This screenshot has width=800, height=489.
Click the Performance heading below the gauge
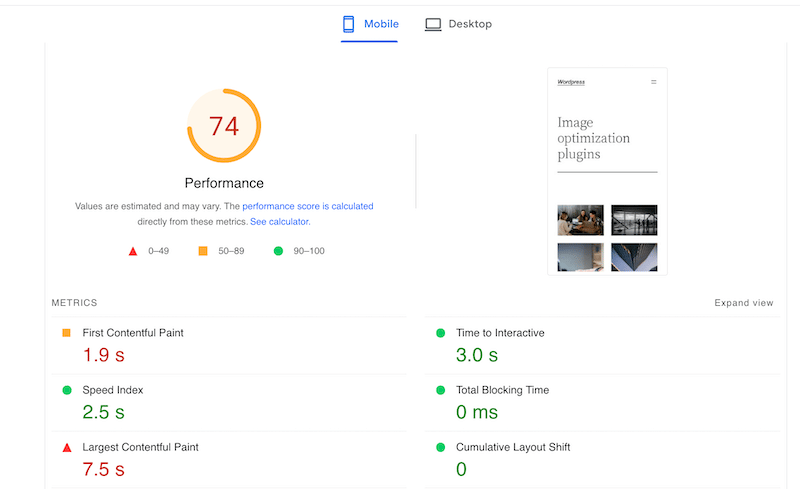pyautogui.click(x=224, y=183)
